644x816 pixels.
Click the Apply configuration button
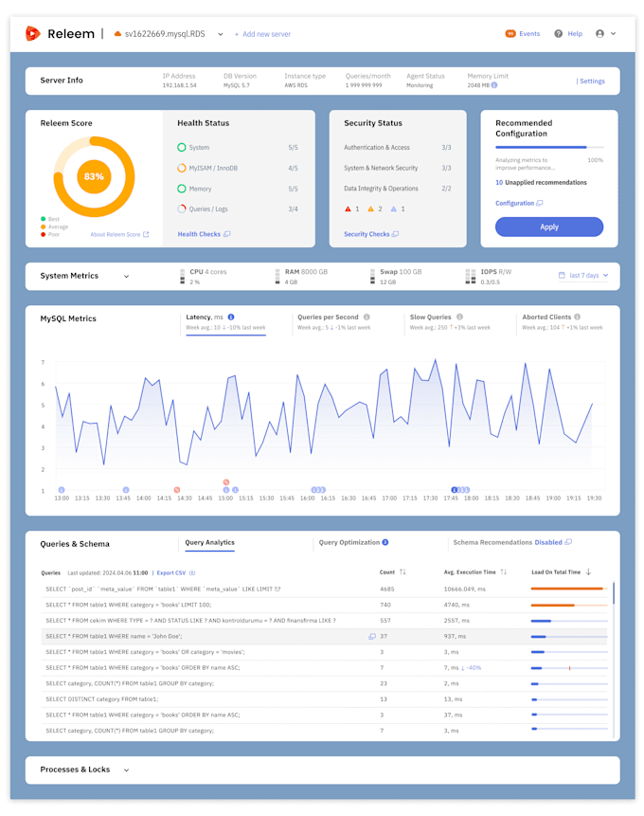[548, 227]
